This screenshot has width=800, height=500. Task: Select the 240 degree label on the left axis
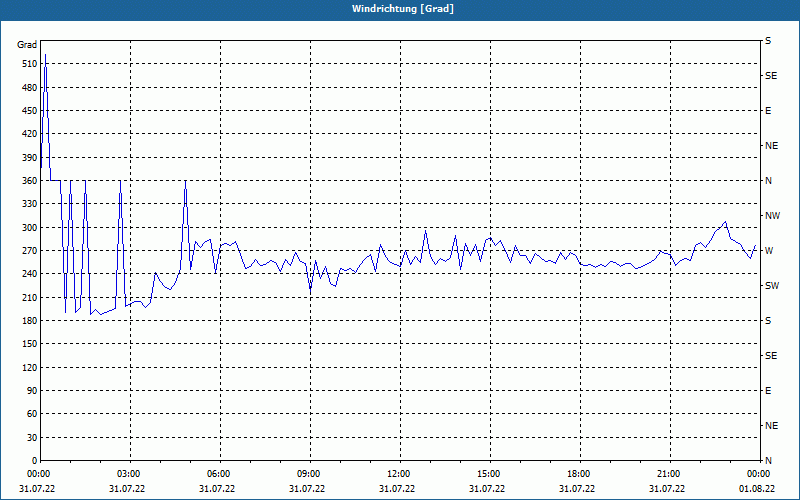(x=30, y=274)
